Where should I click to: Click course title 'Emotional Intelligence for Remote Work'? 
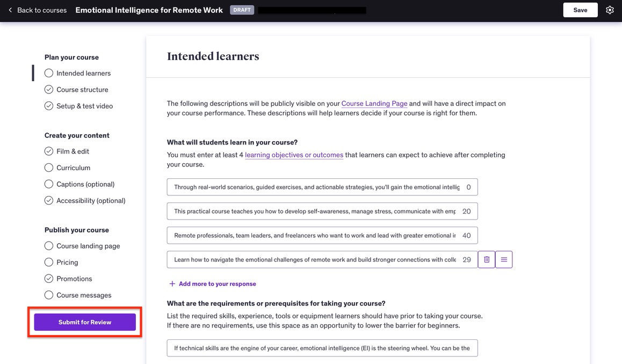point(149,10)
